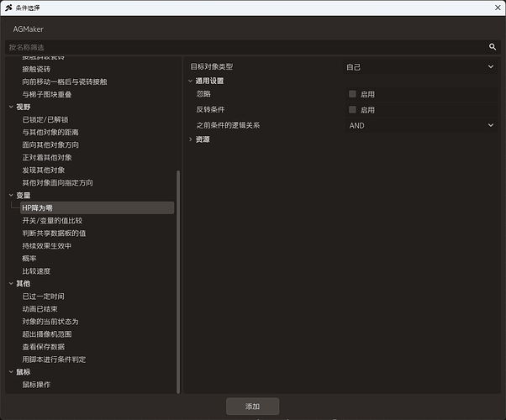Expand the 资源 section

tap(191, 139)
